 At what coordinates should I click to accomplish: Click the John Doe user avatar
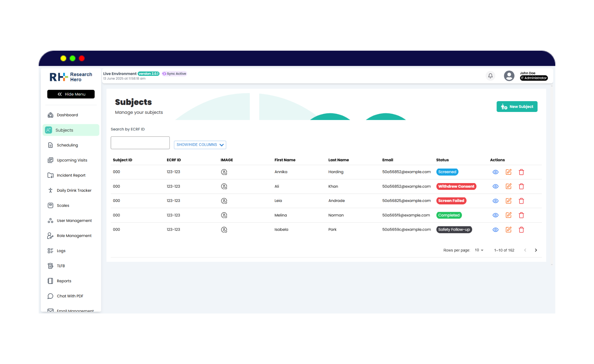509,76
